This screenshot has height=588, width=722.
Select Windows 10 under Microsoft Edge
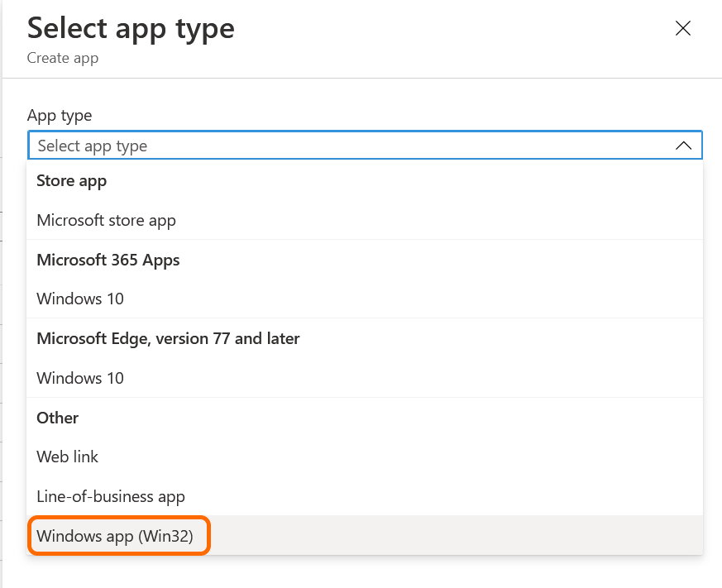80,378
